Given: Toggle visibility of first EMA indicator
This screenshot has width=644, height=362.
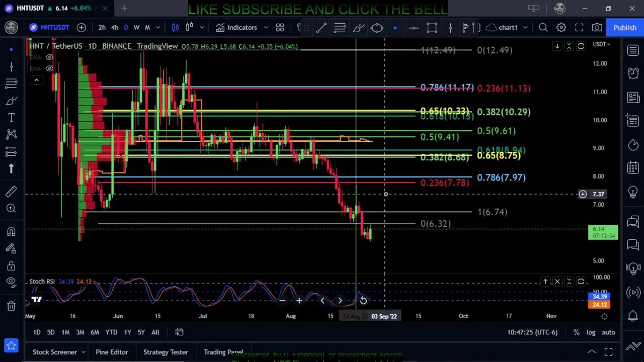Looking at the screenshot, I should [x=49, y=57].
